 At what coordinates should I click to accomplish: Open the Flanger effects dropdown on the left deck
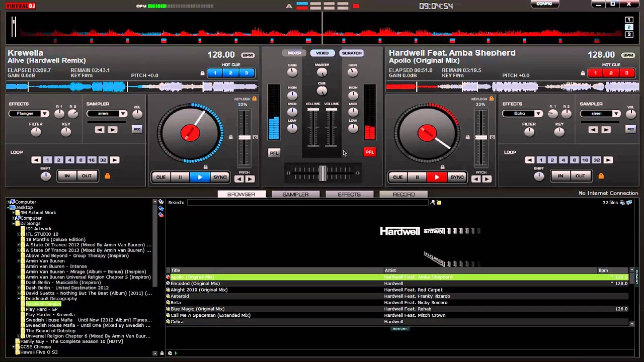[x=44, y=114]
